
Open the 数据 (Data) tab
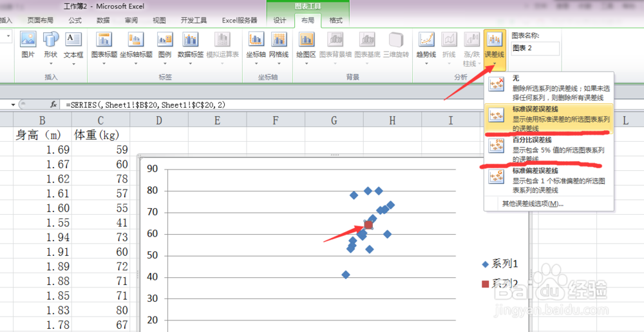[x=103, y=21]
